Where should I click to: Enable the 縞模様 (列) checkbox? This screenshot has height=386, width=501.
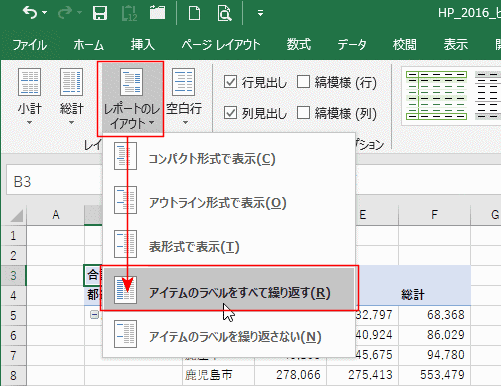(x=303, y=113)
